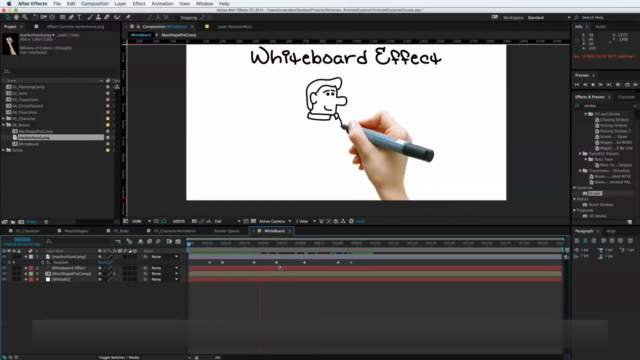Open the Animation menu
Viewport: 640px width, 360px height.
[162, 4]
